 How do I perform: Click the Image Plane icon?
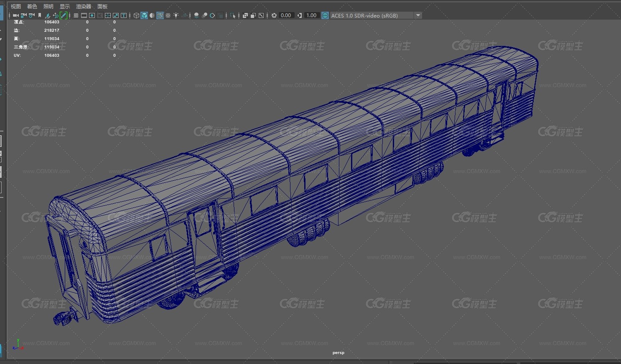click(x=47, y=15)
